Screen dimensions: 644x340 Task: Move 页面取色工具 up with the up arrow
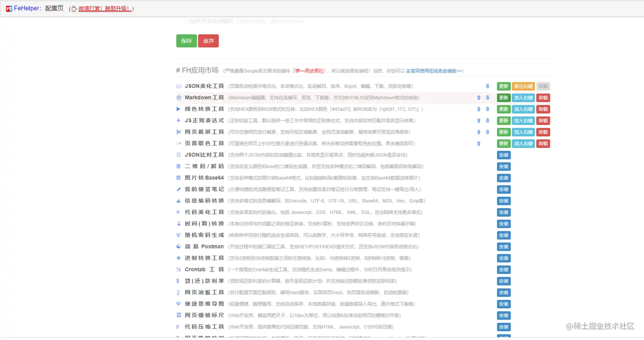click(479, 144)
